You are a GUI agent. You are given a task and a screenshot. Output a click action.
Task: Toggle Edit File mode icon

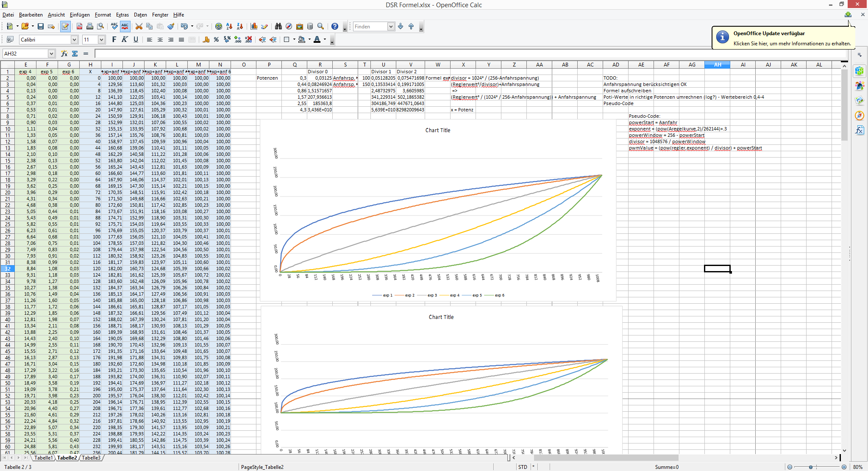pos(65,26)
